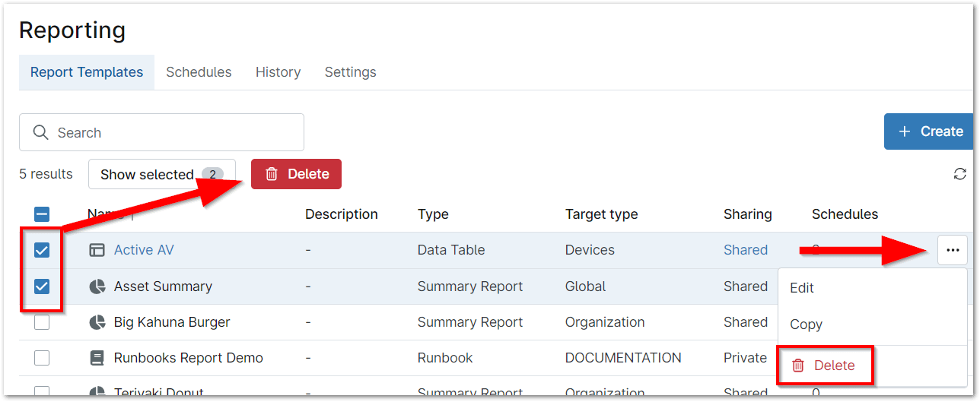Click the trash icon on the red Delete button
980x402 pixels.
pos(272,174)
